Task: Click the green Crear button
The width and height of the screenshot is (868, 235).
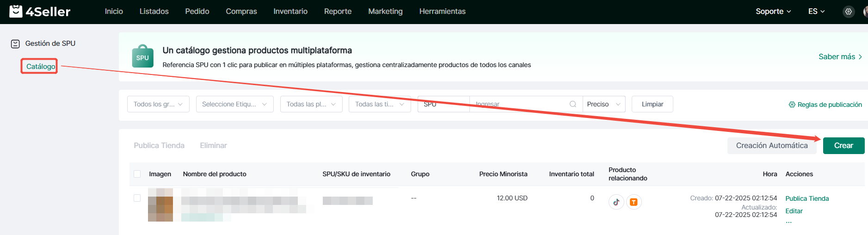Action: [843, 146]
